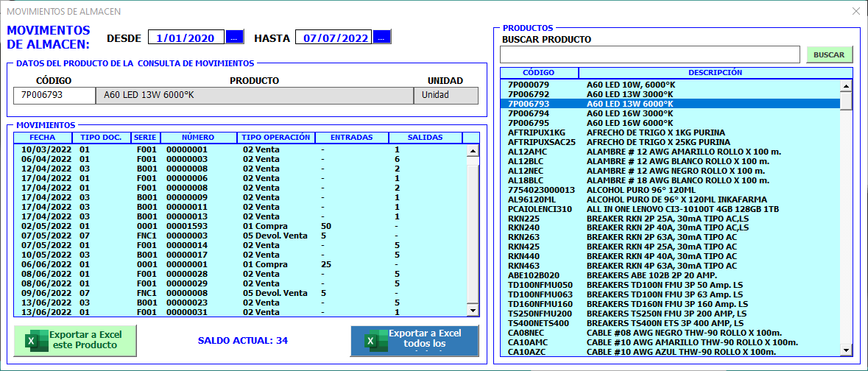Select product RKN240 breaker 2P 40A

point(671,227)
